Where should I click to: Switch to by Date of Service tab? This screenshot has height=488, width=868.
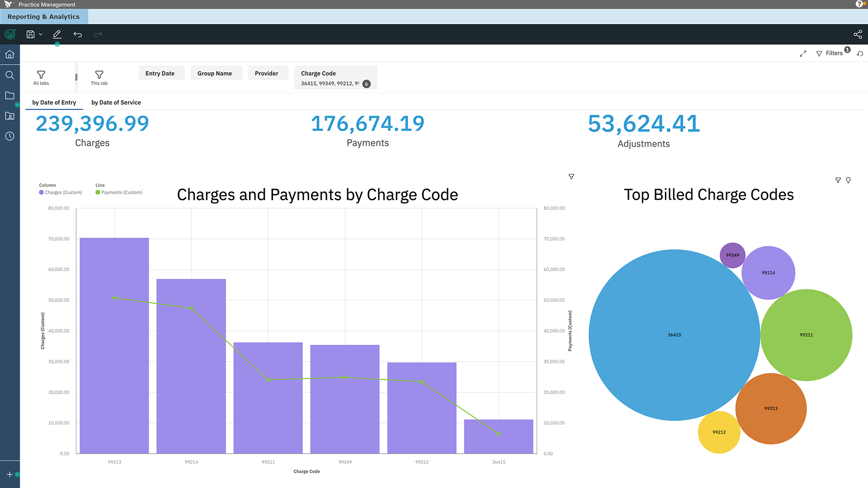[x=116, y=103]
